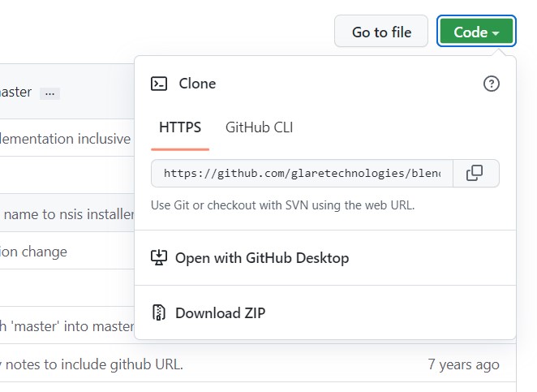
Task: Copy the clone URL with the clipboard icon
Action: pos(475,173)
